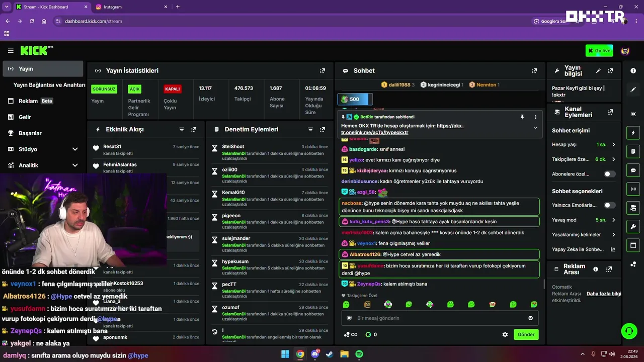Unpin the BotRix pinned message
644x362 pixels.
tap(522, 117)
